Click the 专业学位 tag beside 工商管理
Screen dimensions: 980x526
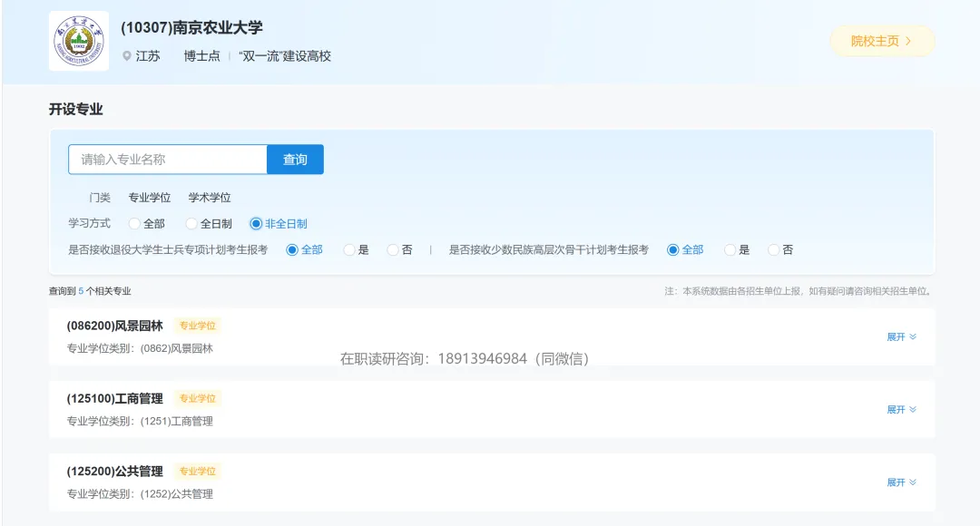pos(198,398)
